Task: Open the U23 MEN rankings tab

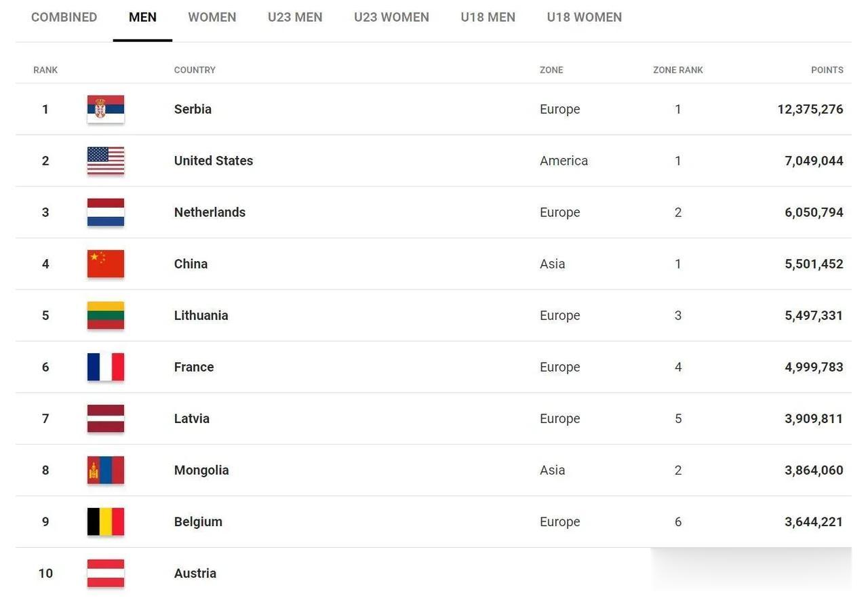Action: click(295, 18)
